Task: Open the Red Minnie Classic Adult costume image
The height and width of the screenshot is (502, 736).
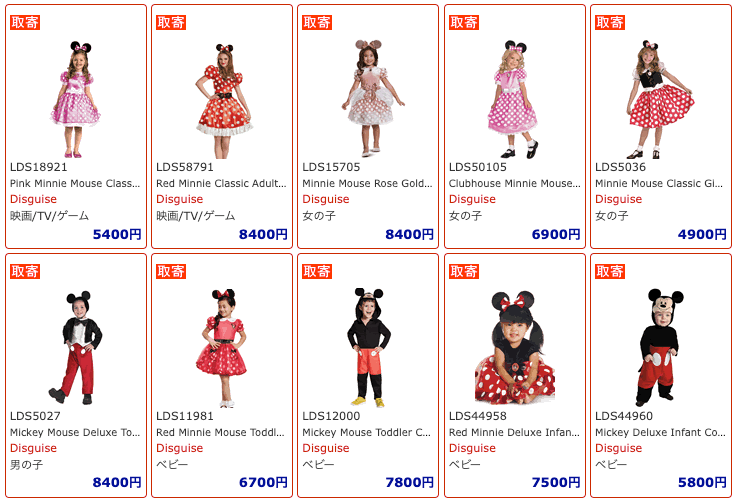Action: click(222, 100)
